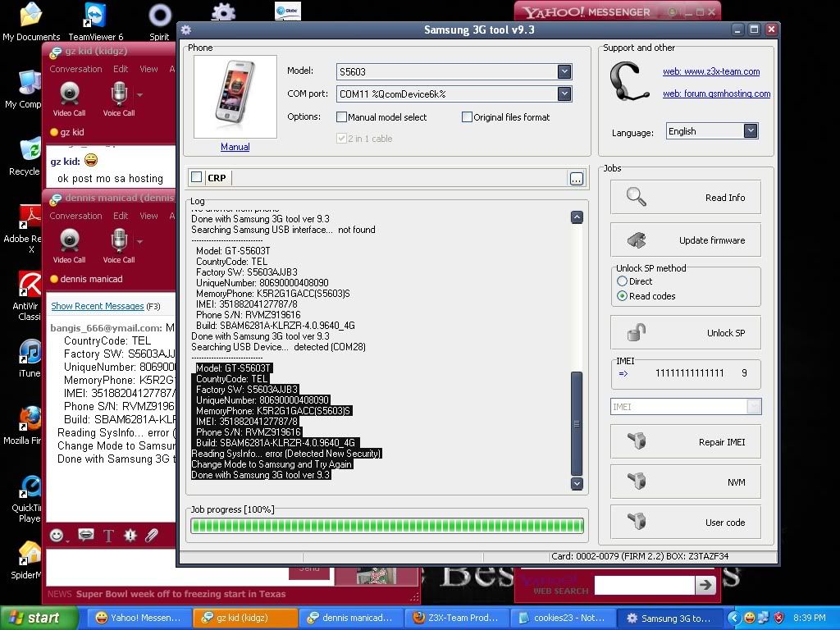Open Voice Call dropdown arrow in dennis manicad window
This screenshot has width=840, height=630.
139,242
